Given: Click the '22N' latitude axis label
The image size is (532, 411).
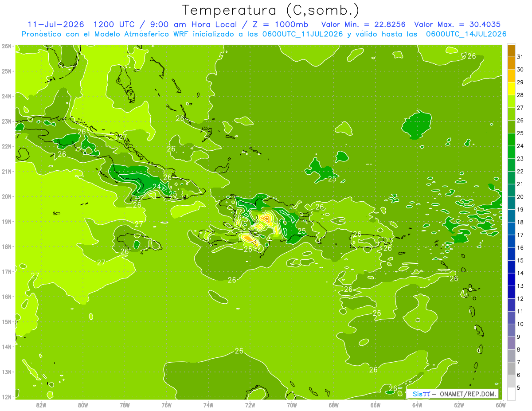Looking at the screenshot, I should [x=6, y=146].
